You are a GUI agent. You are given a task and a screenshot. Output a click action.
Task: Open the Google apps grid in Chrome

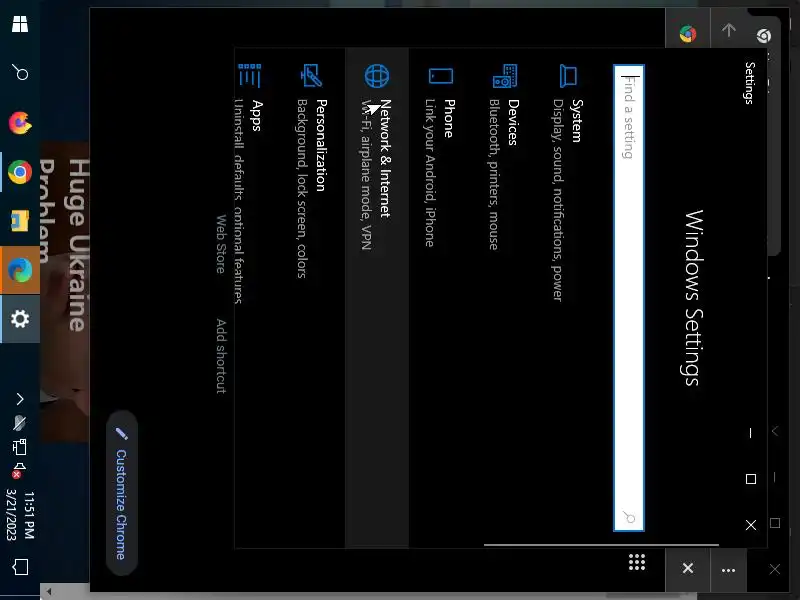(637, 562)
